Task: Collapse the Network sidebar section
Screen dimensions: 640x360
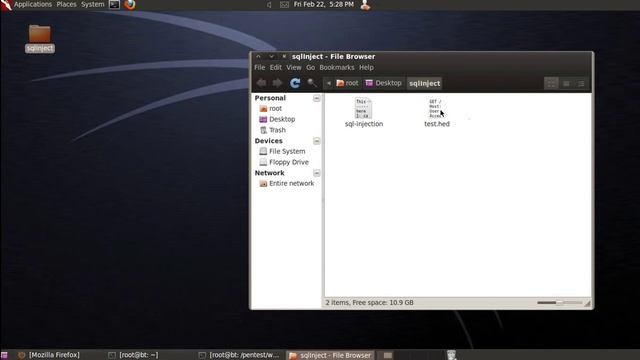Action: [x=316, y=173]
